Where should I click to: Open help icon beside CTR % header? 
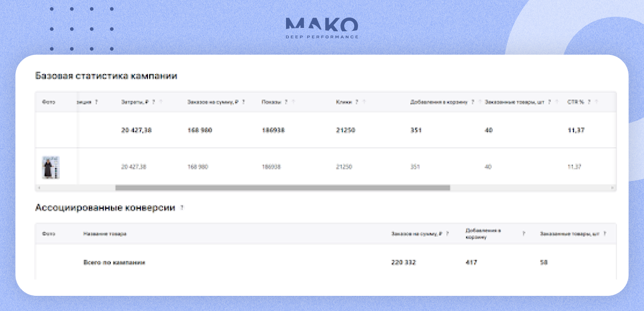[x=589, y=102]
